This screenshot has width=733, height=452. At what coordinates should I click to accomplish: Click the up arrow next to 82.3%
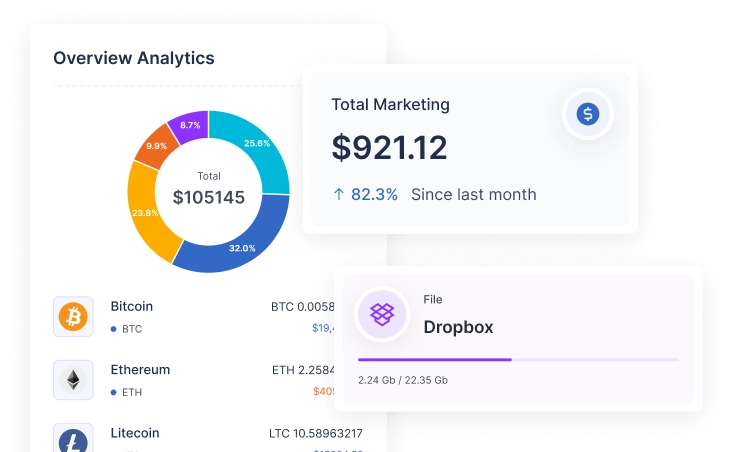(x=338, y=195)
